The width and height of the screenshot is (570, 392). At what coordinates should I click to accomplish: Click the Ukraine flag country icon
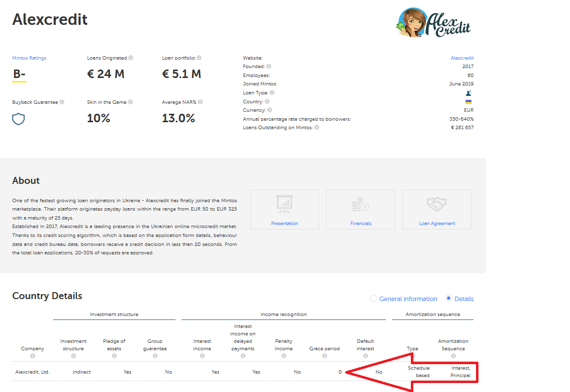click(468, 102)
